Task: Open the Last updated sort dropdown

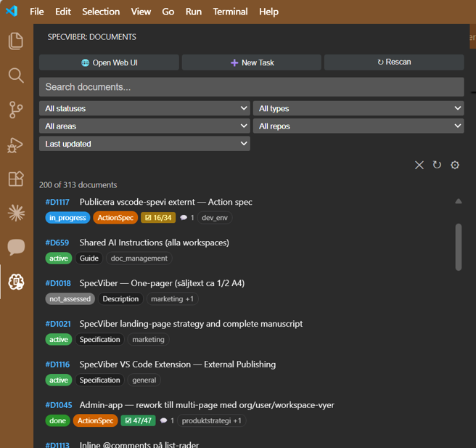Action: [144, 144]
